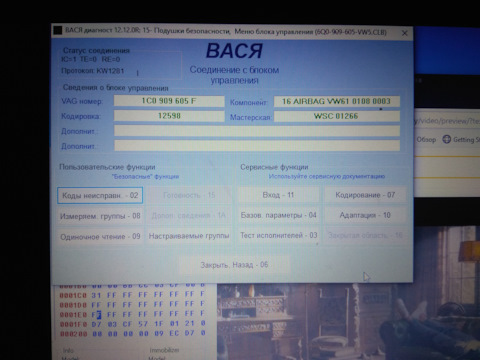Click 'Базов. параметры - 04' button
Image resolution: width=480 pixels, height=360 pixels.
tap(278, 215)
